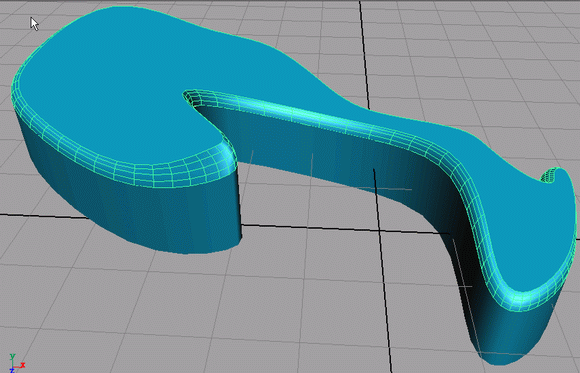Image resolution: width=580 pixels, height=373 pixels.
Task: Select the rounded fillet corner at the inner hook
Action: coord(226,154)
